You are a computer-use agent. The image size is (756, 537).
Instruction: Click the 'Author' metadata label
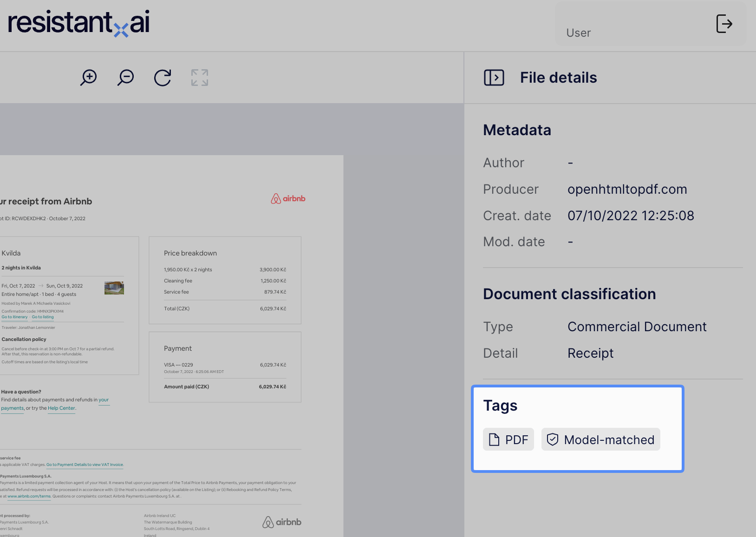[x=503, y=163]
